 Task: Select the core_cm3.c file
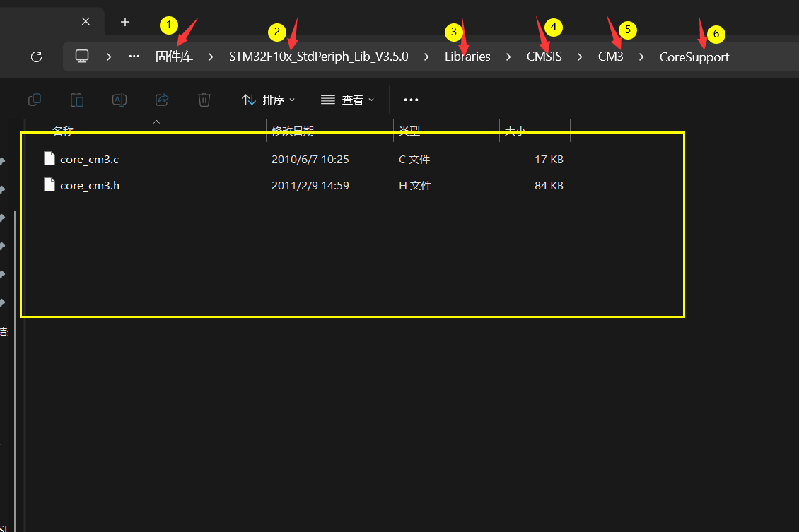[89, 160]
